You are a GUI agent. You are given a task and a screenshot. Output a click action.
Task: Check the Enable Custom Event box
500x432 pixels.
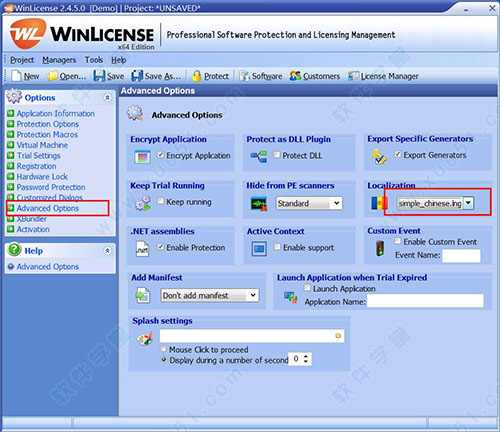[398, 241]
